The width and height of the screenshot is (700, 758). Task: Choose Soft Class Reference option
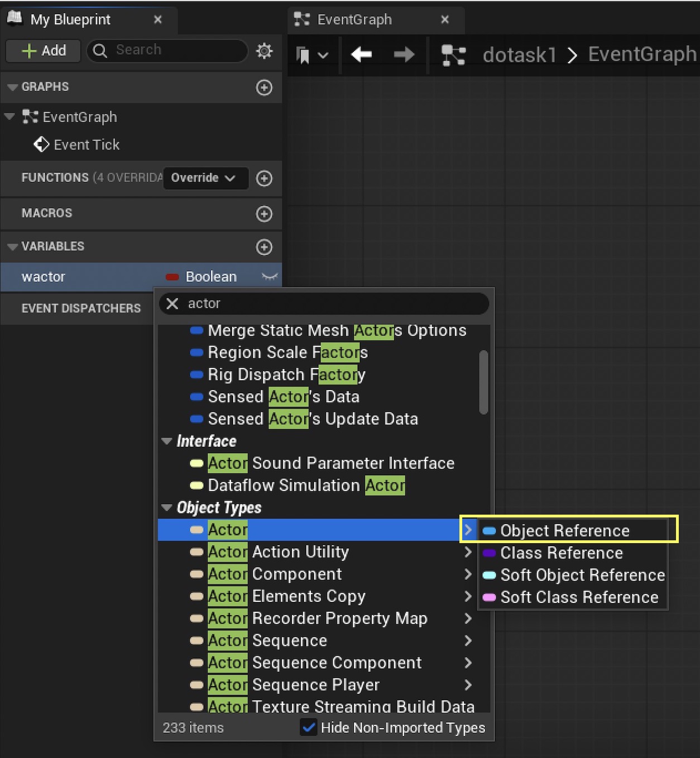coord(579,597)
